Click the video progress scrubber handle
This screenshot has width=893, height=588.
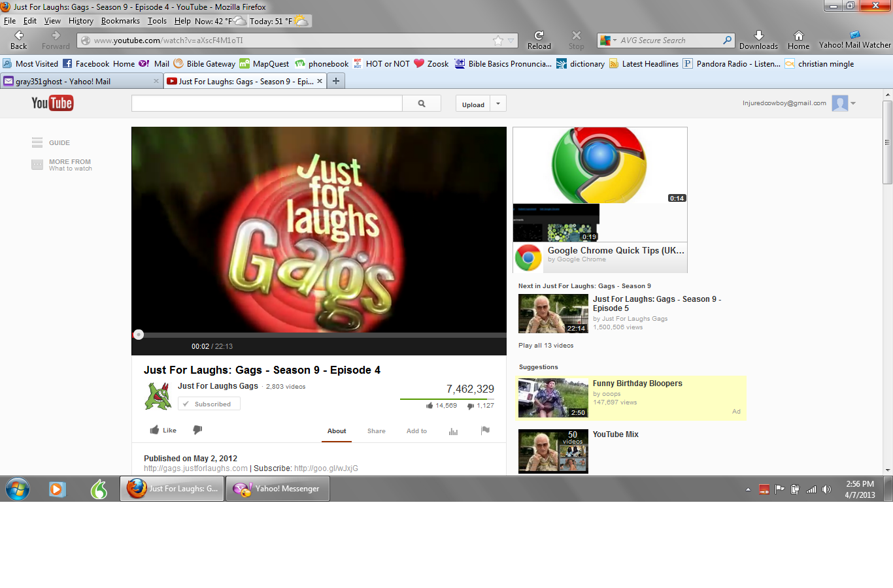(139, 335)
